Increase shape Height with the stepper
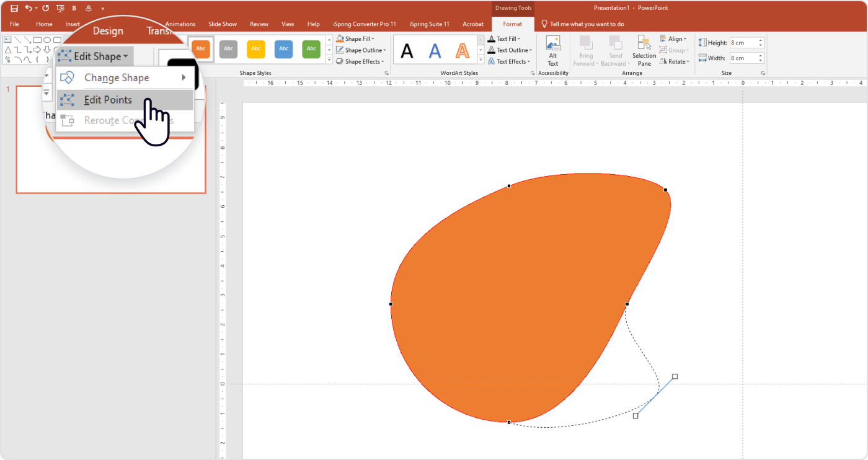 pyautogui.click(x=761, y=39)
